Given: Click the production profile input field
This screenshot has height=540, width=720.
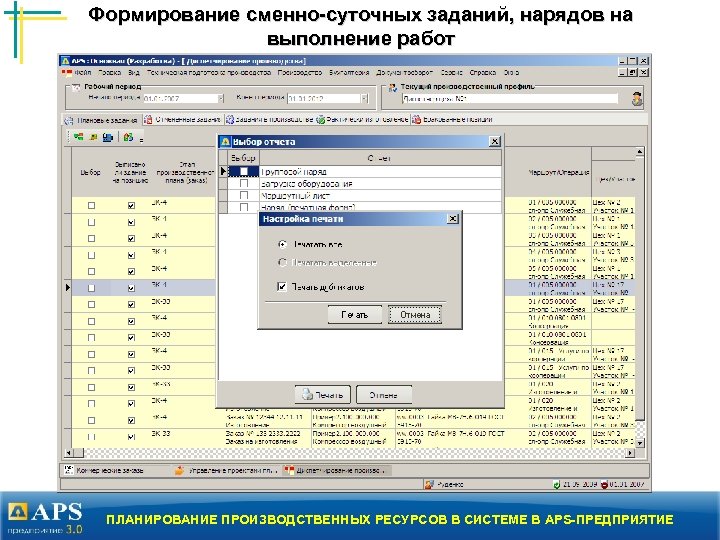Looking at the screenshot, I should 510,98.
